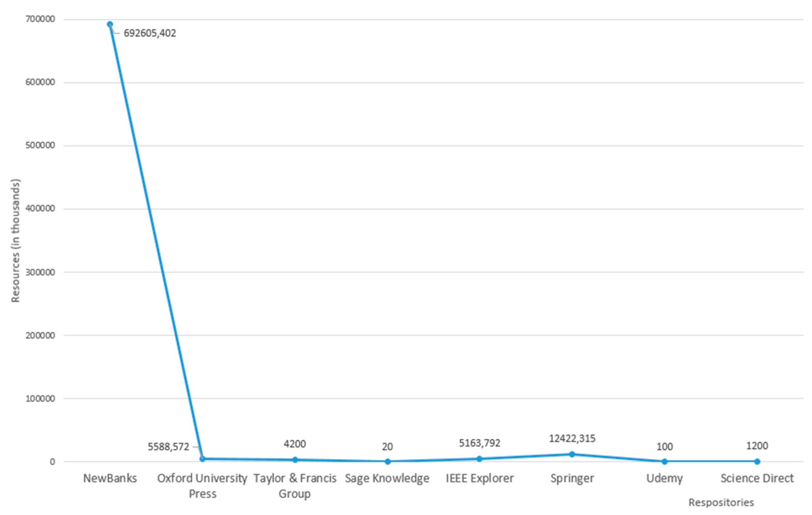Select the Taylor & Francis Group data point

[x=295, y=460]
